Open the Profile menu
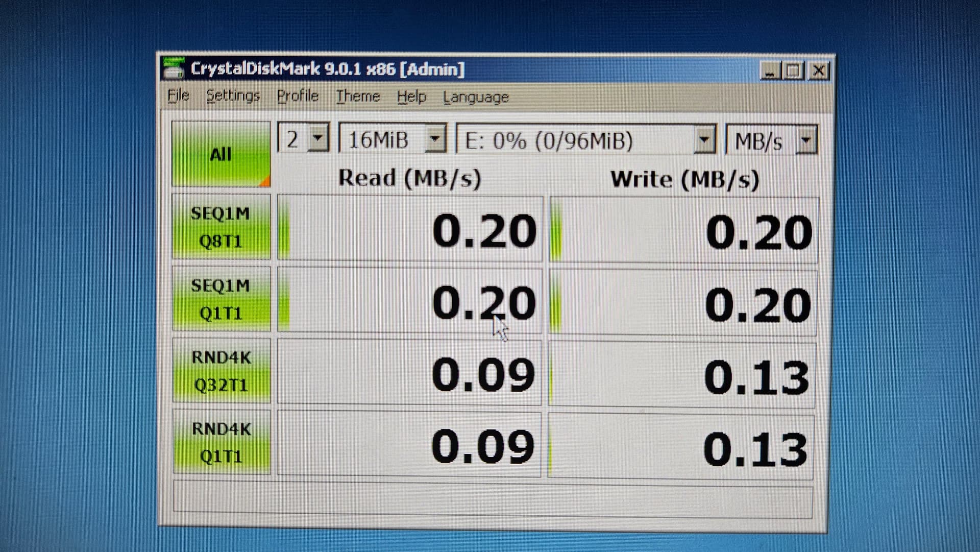980x552 pixels. (298, 96)
